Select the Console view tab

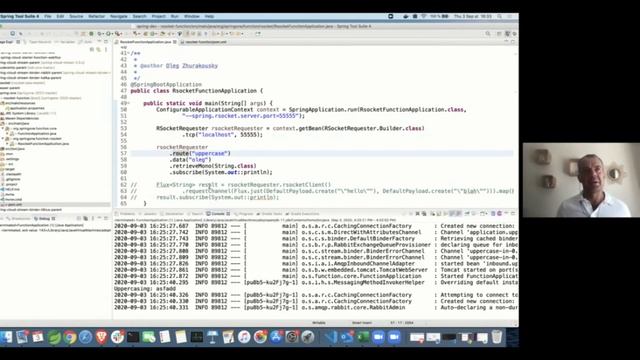click(218, 213)
